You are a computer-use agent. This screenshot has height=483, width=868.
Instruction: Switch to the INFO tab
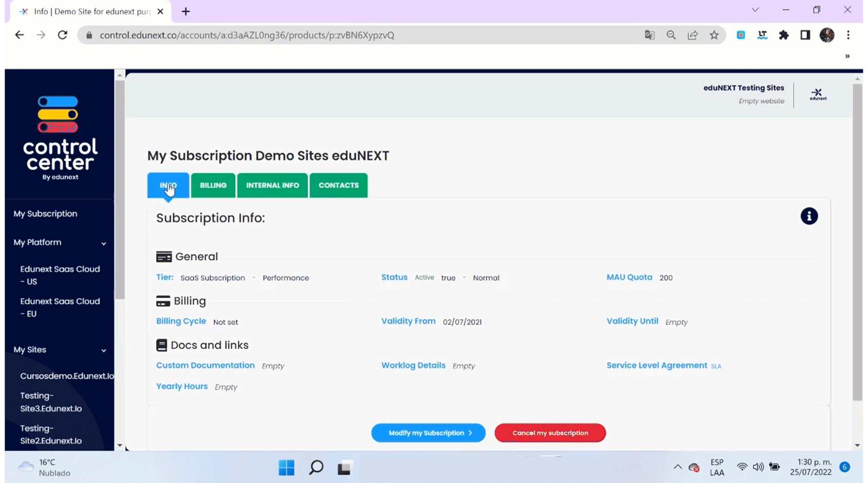(x=168, y=185)
